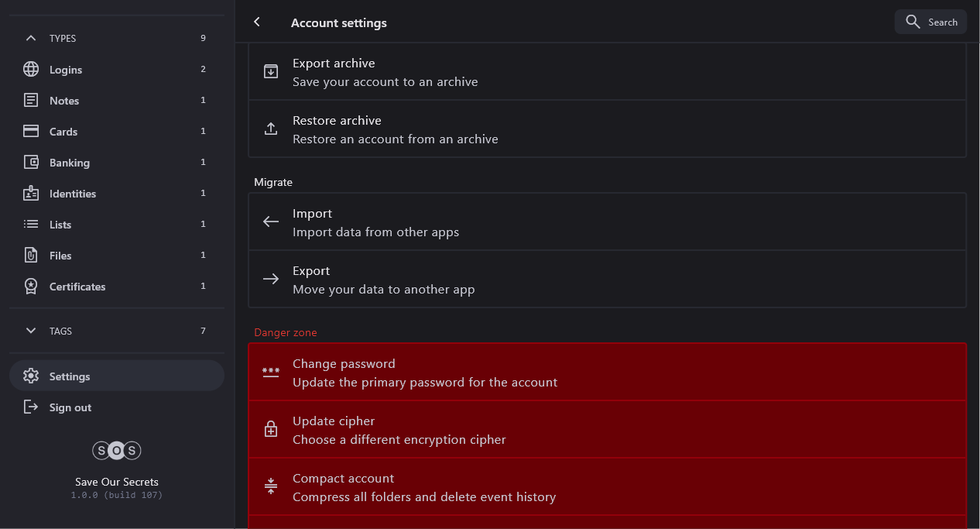Click the Export archive box icon
Screen dimensions: 980x529
click(x=271, y=71)
